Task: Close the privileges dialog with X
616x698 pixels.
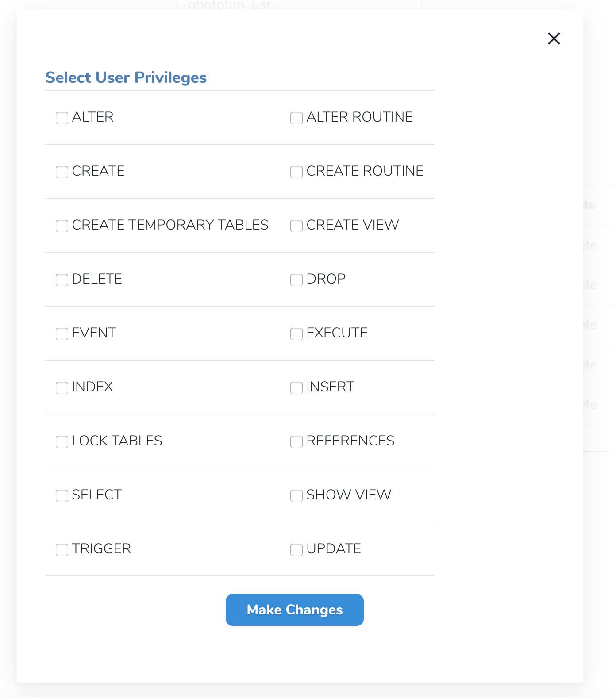Action: [x=554, y=38]
